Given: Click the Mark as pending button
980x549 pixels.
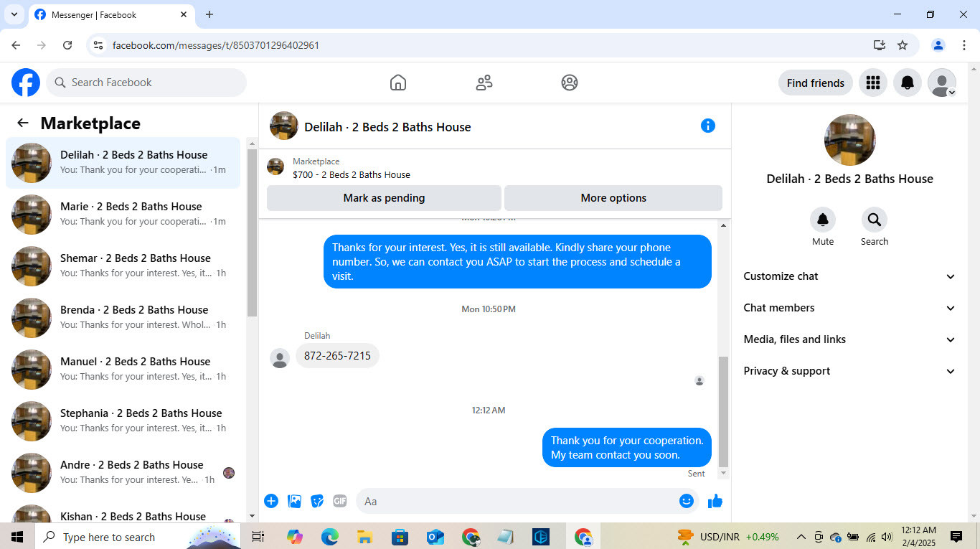Looking at the screenshot, I should [x=384, y=198].
